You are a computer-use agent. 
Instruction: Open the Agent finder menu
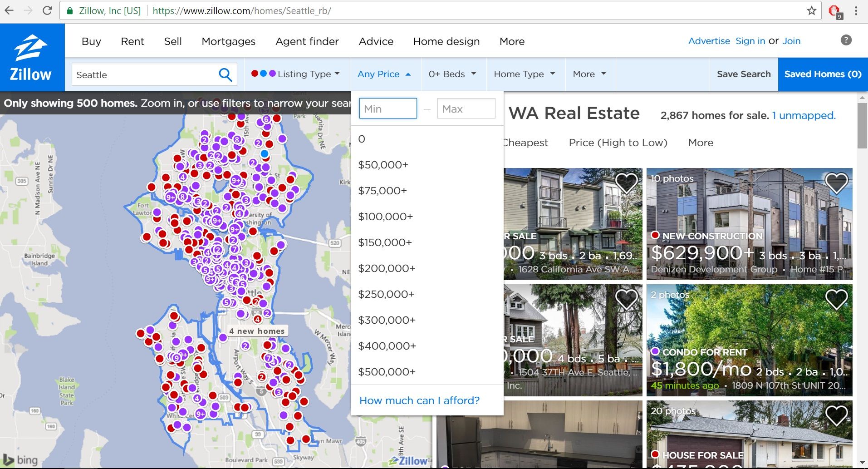point(307,41)
